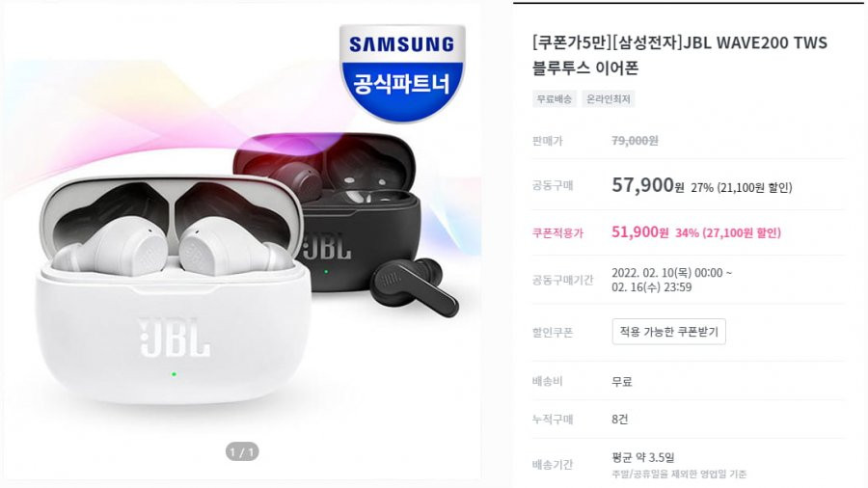Click the Samsung 공식파트너 badge

point(402,72)
